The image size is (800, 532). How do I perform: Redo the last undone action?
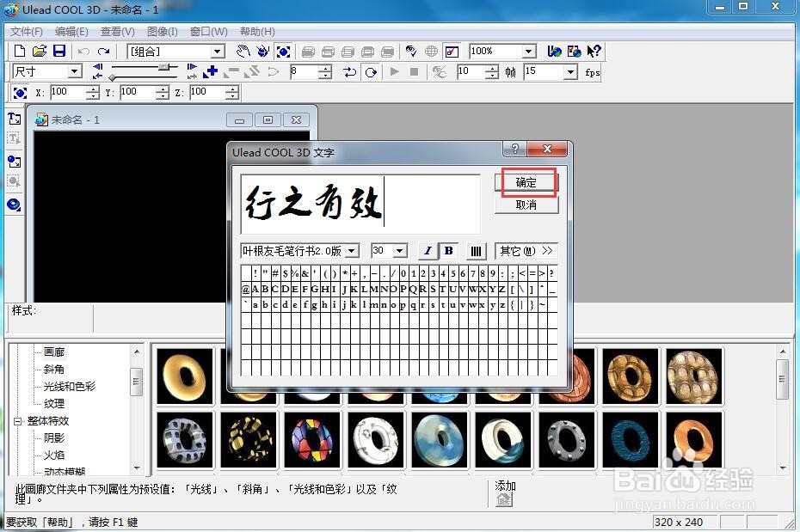click(103, 52)
